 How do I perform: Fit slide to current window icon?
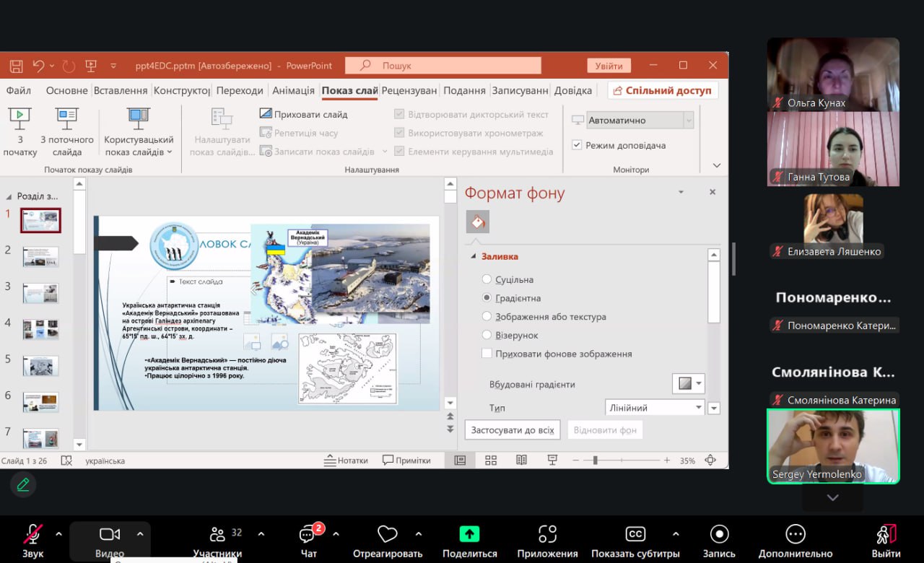[x=710, y=461]
